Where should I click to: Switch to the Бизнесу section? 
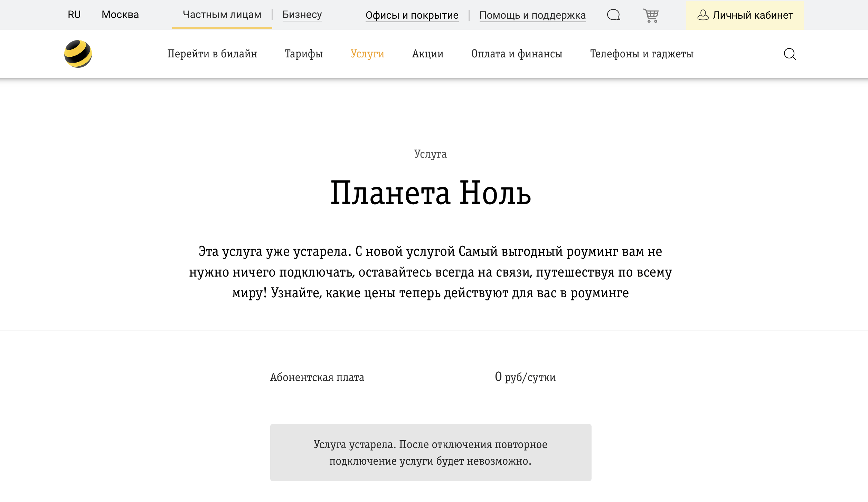point(302,15)
